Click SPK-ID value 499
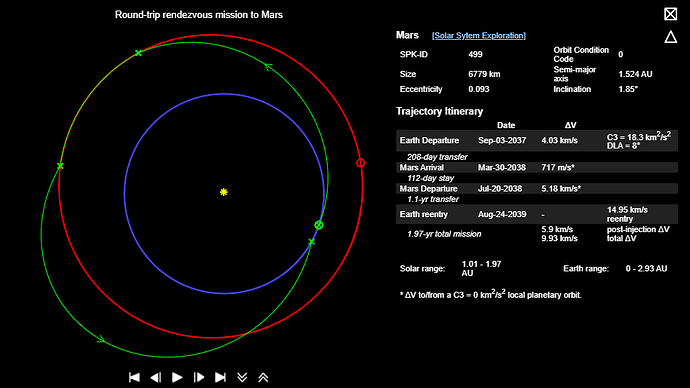 475,55
